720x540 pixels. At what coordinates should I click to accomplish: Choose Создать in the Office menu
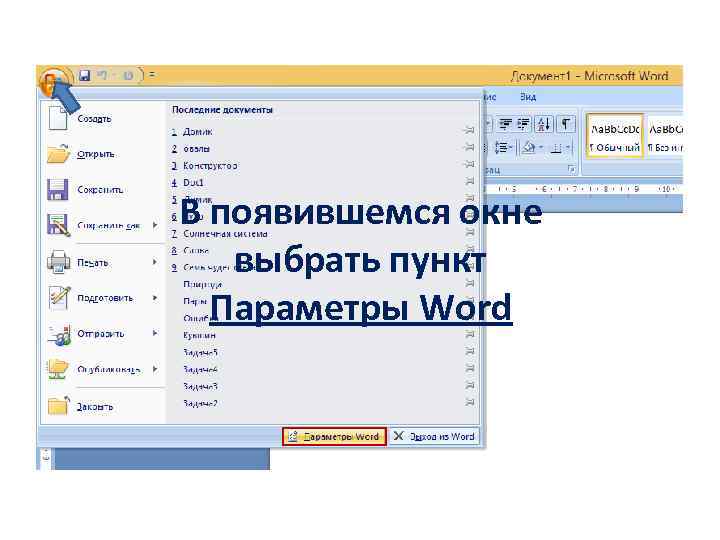[94, 118]
